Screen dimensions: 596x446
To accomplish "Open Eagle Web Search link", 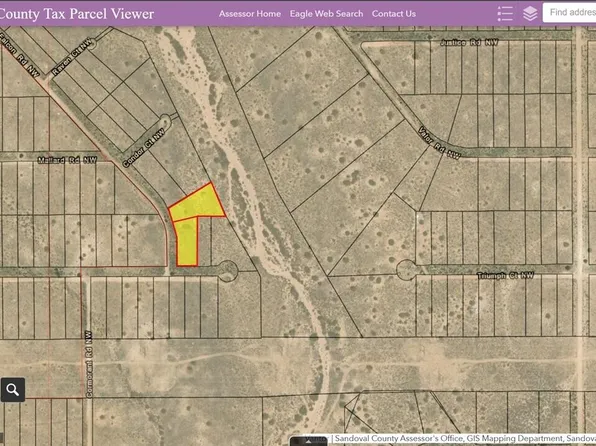I will (x=326, y=14).
